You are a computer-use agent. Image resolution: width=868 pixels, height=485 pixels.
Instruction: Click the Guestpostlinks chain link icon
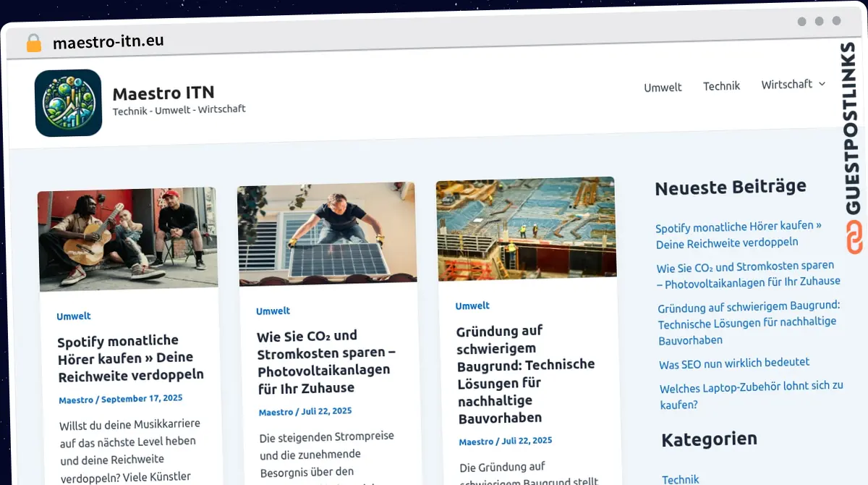click(x=854, y=237)
